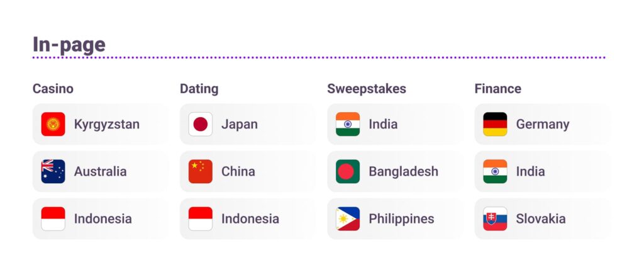
Task: Click the Kyrgyzstan flag icon under Casino
Action: click(53, 124)
